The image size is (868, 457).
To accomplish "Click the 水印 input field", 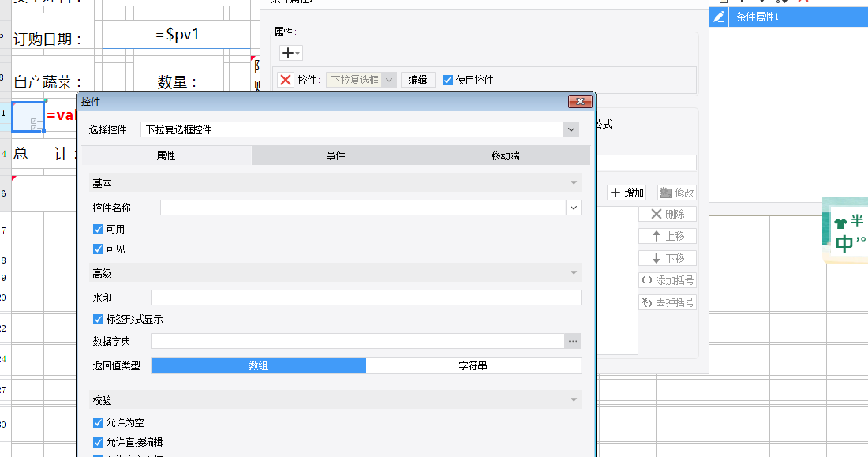I will tap(365, 298).
